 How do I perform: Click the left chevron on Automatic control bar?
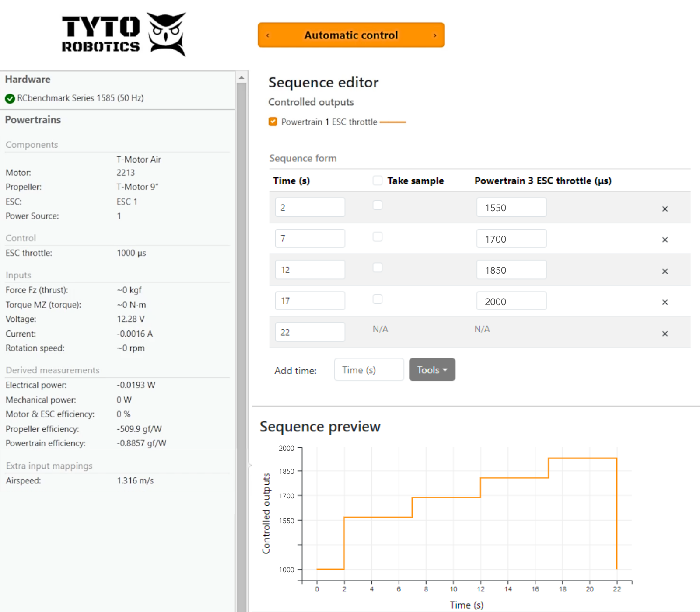coord(267,35)
